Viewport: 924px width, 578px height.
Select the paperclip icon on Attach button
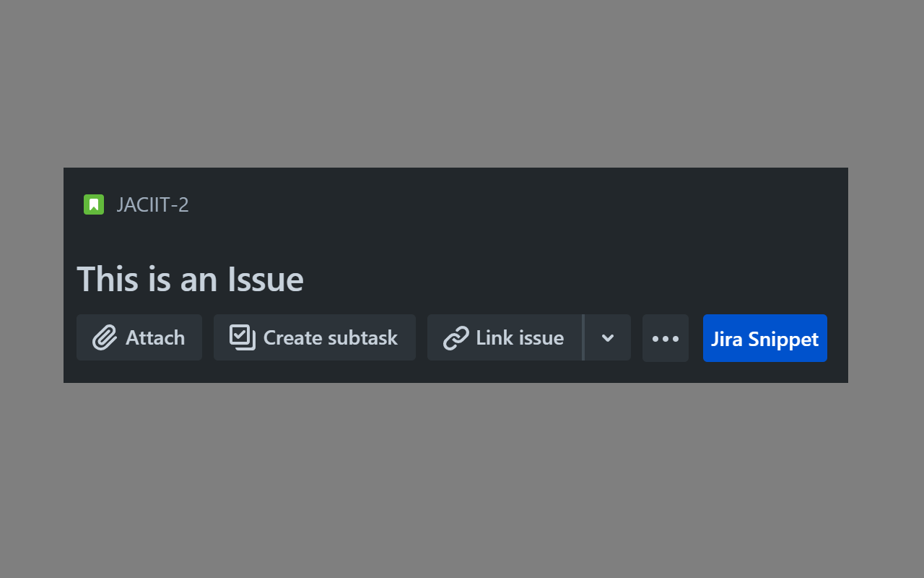pyautogui.click(x=106, y=337)
